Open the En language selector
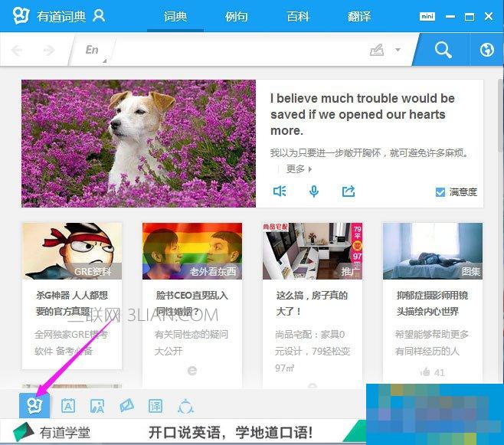The image size is (504, 445). point(92,50)
